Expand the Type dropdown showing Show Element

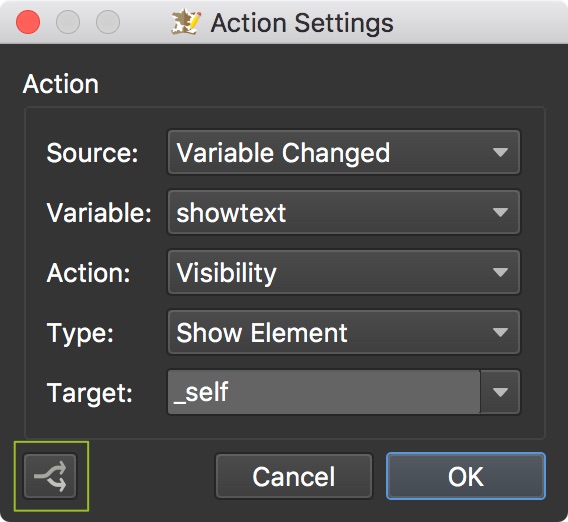(x=344, y=333)
